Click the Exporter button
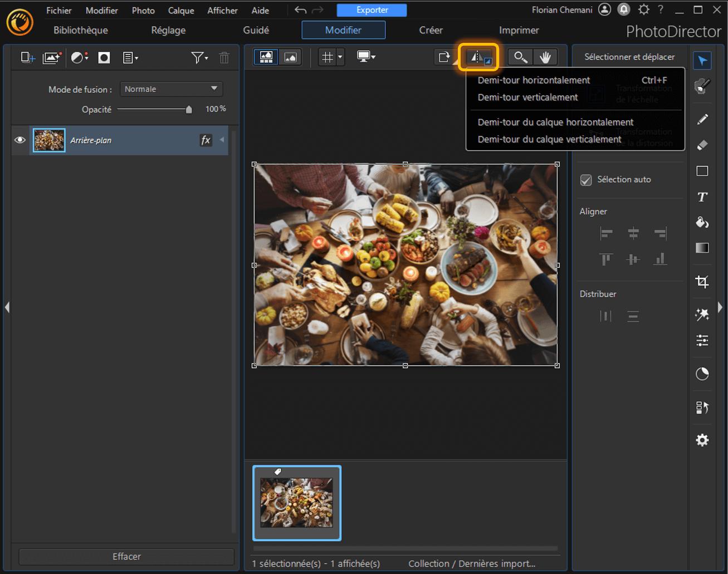Screen dimensions: 728x574 (372, 10)
